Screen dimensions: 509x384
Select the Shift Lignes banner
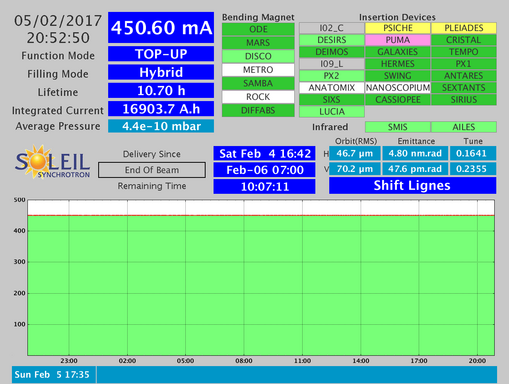413,185
